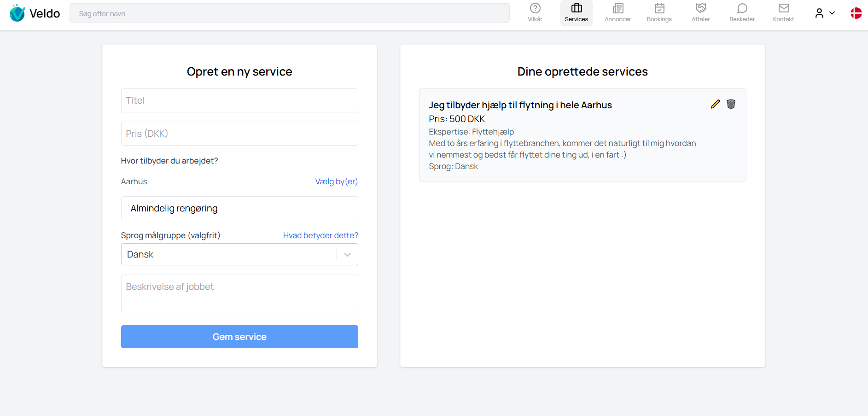Click into the Pris (DKK) field

click(239, 134)
